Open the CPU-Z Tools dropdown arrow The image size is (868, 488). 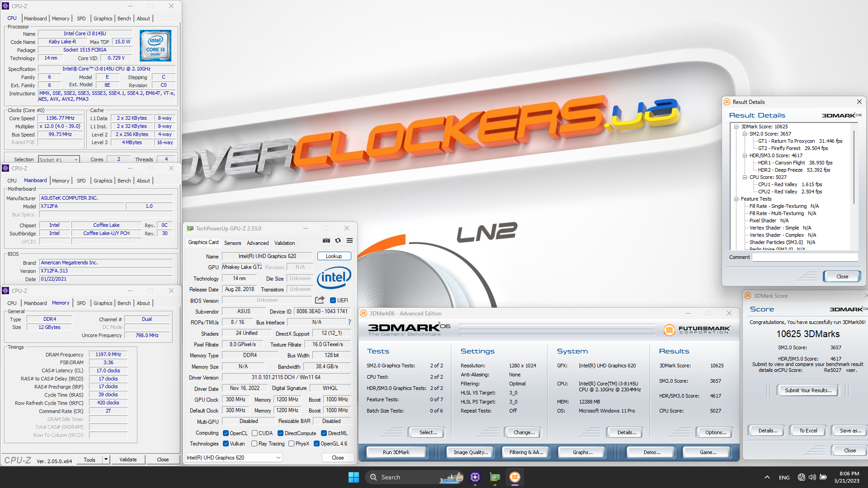point(106,460)
